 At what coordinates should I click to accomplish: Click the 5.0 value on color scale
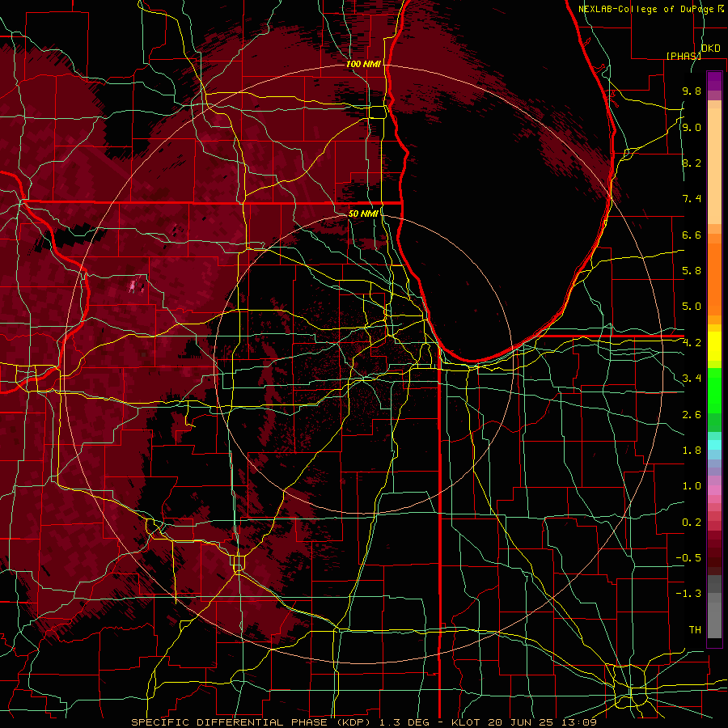692,307
